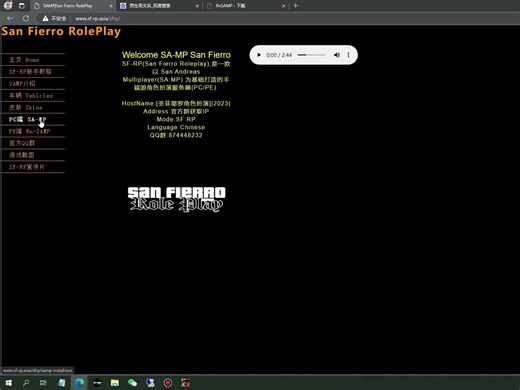Close the Baidu search tab
This screenshot has width=520, height=390.
(197, 6)
